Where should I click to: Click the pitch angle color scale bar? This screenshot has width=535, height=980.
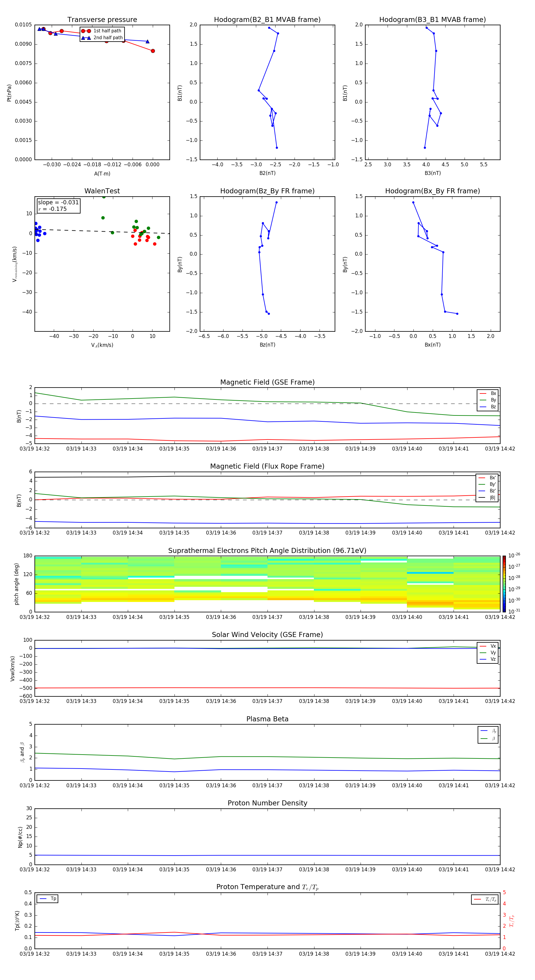click(504, 584)
